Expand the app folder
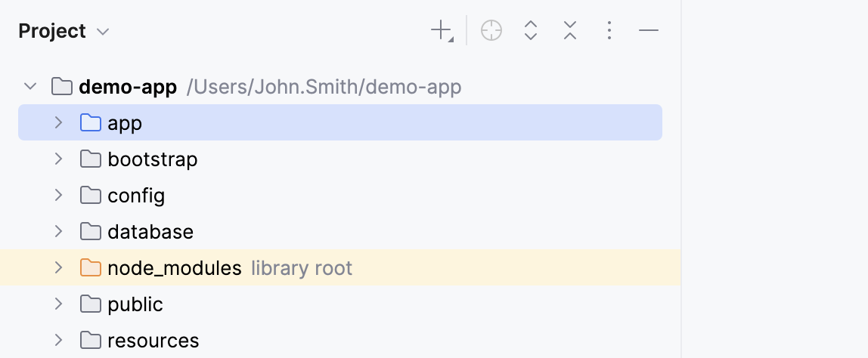Image resolution: width=868 pixels, height=358 pixels. pyautogui.click(x=58, y=123)
